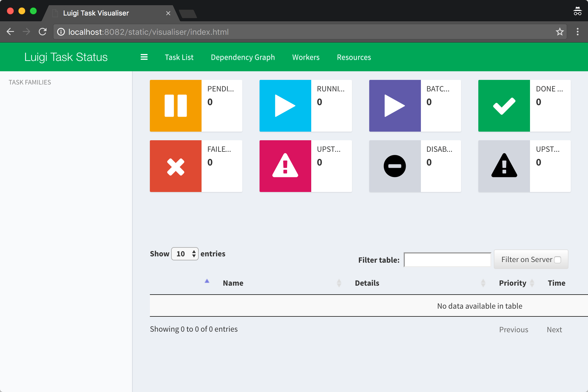Toggle the hamburger sidebar menu icon
588x392 pixels.
point(144,57)
